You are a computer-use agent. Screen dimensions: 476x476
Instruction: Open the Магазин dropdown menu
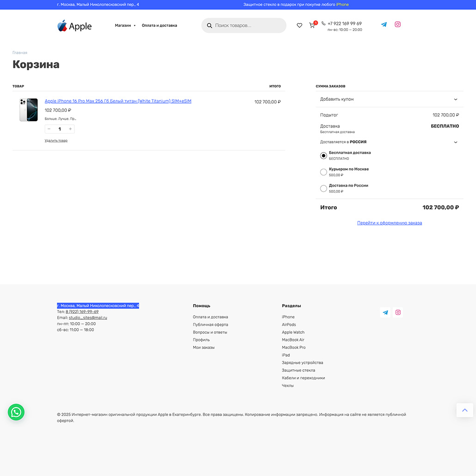(125, 25)
